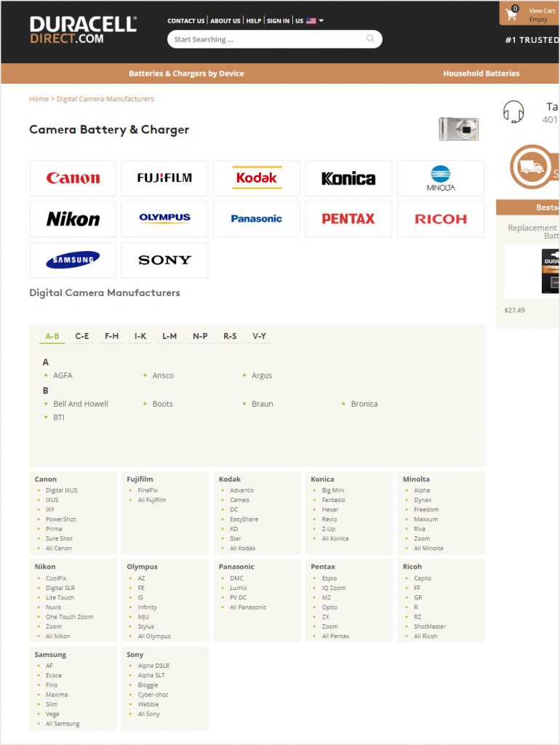Screen dimensions: 560x745
Task: Open Braun manufacturer link
Action: point(263,404)
